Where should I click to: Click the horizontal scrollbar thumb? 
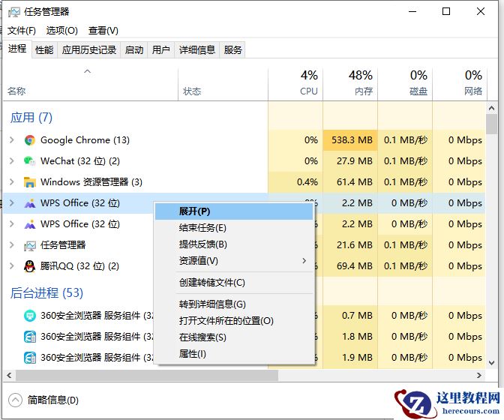[147, 375]
